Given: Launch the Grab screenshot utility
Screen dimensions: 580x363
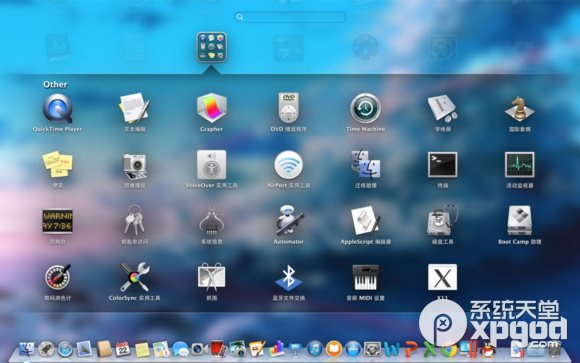Looking at the screenshot, I should pyautogui.click(x=211, y=277).
